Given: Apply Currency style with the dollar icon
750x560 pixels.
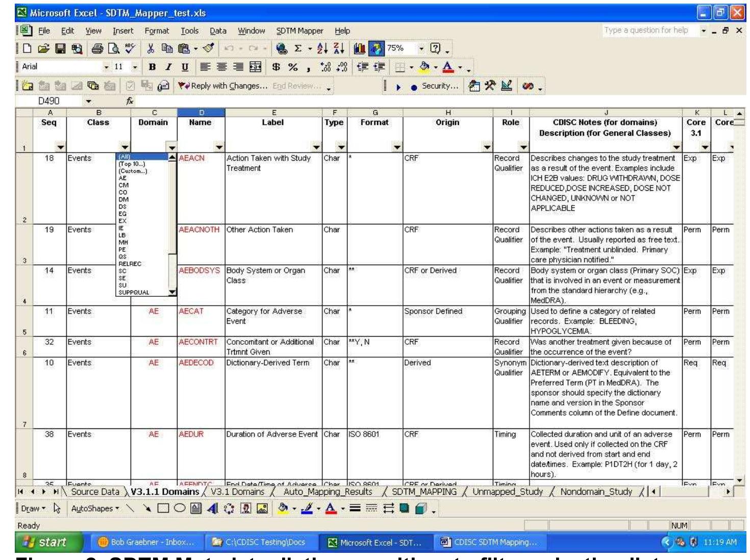Looking at the screenshot, I should pos(276,67).
